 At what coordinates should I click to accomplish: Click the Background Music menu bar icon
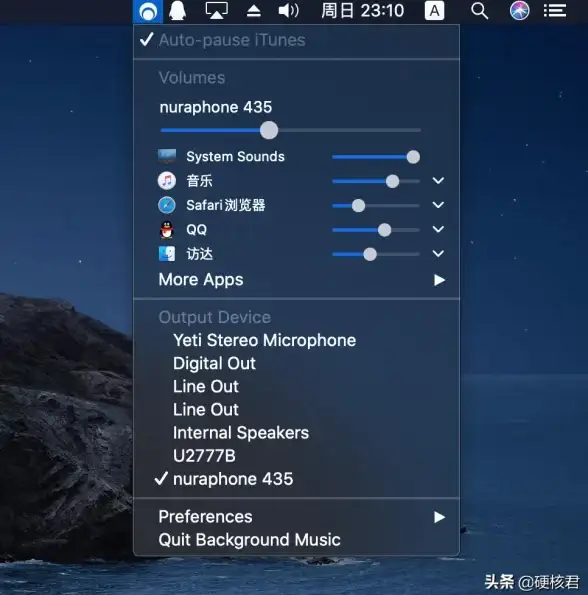(x=148, y=11)
